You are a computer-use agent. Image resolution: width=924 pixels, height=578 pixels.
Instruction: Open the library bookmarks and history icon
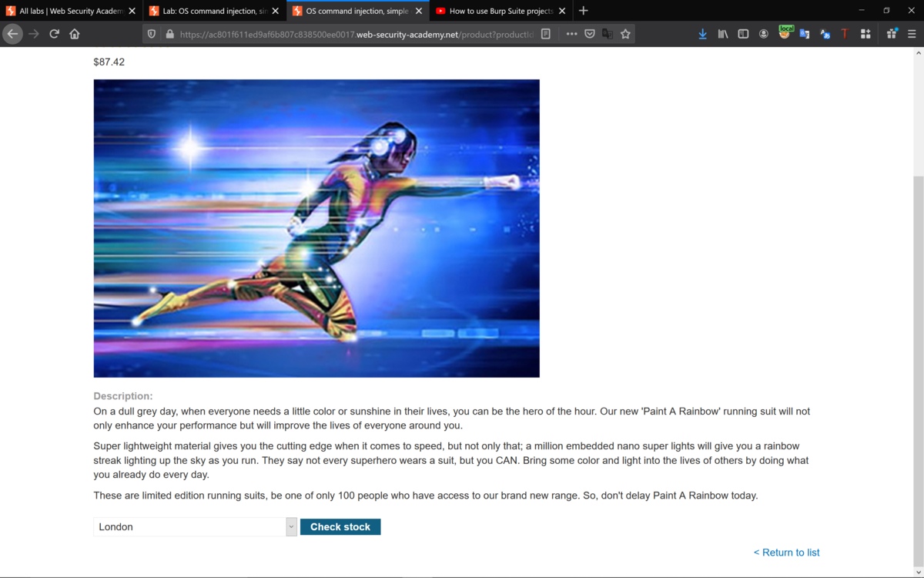coord(723,34)
